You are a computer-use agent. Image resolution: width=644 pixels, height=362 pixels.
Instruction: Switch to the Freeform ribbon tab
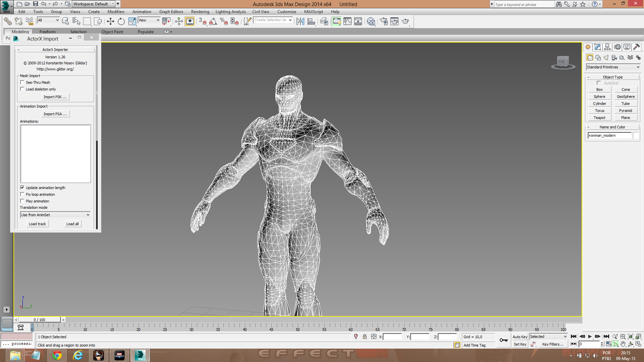[x=48, y=32]
